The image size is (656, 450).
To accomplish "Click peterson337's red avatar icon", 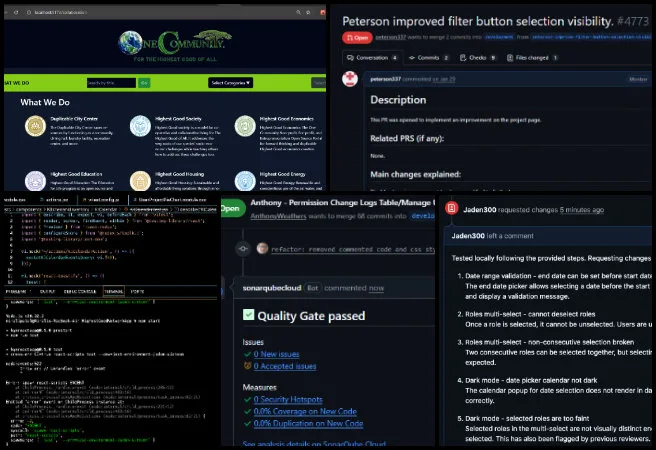I will click(350, 79).
